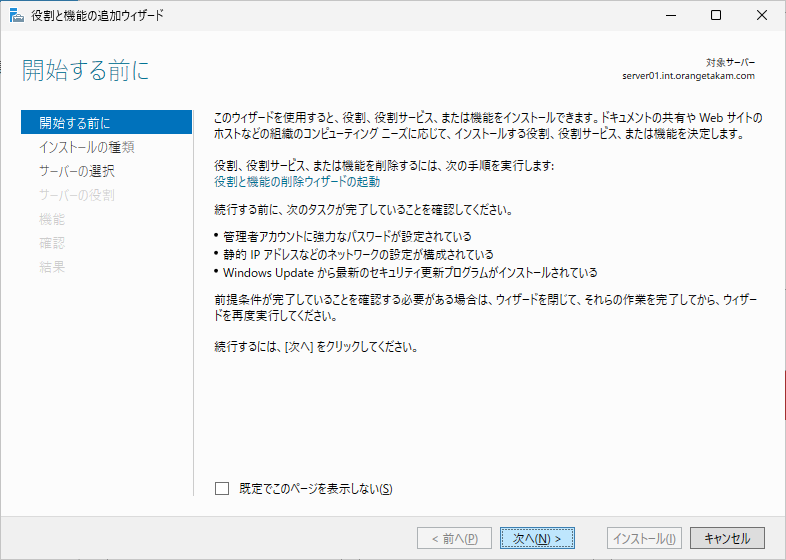The width and height of the screenshot is (786, 560).
Task: Click the '結果' step in sidebar
Action: [x=52, y=267]
